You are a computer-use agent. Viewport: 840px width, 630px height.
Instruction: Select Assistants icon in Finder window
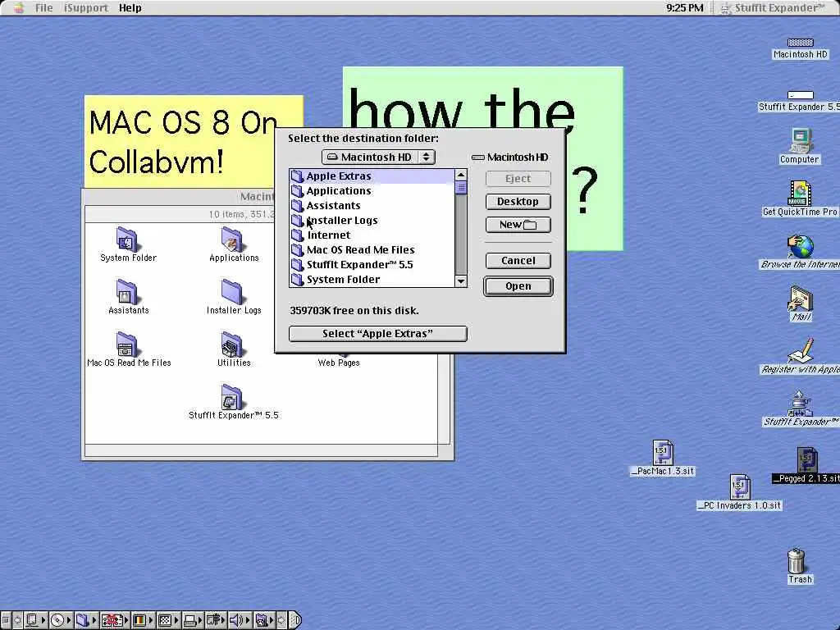click(x=127, y=291)
